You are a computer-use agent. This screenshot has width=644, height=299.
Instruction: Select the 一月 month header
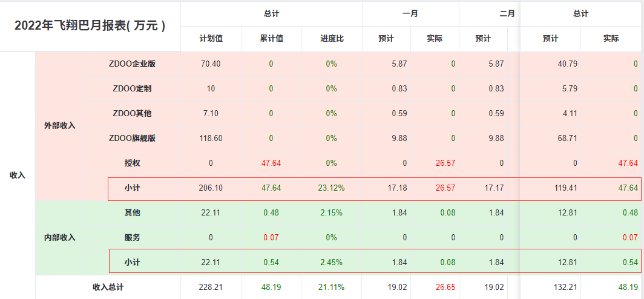pos(410,13)
